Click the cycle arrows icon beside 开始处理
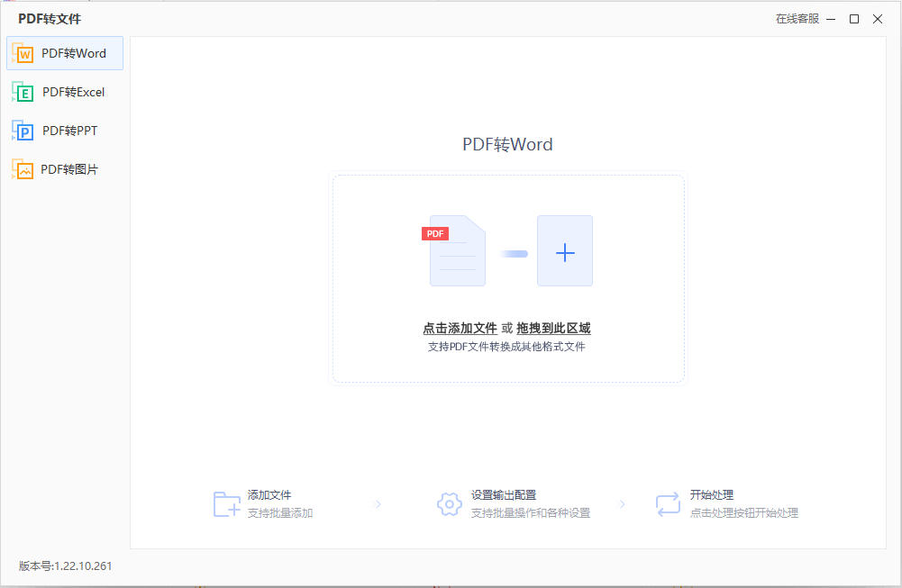 click(668, 504)
